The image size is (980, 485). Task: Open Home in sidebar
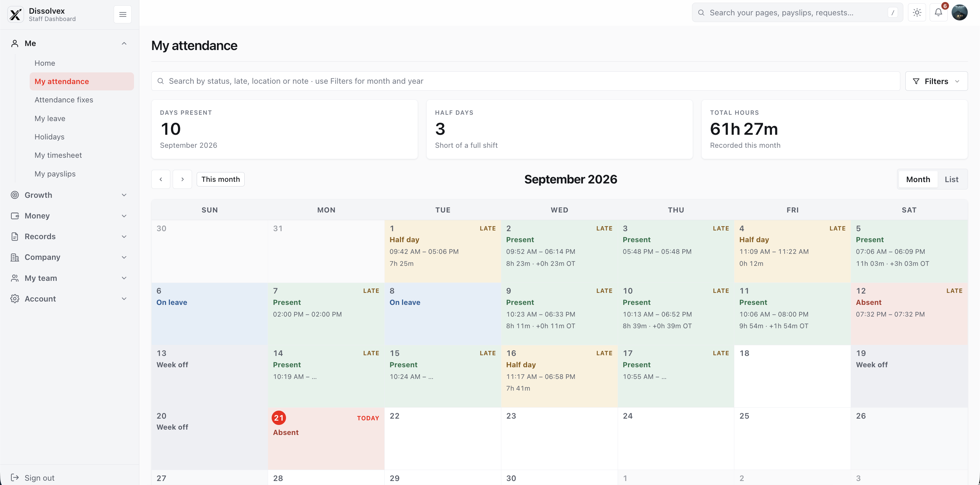click(82, 63)
